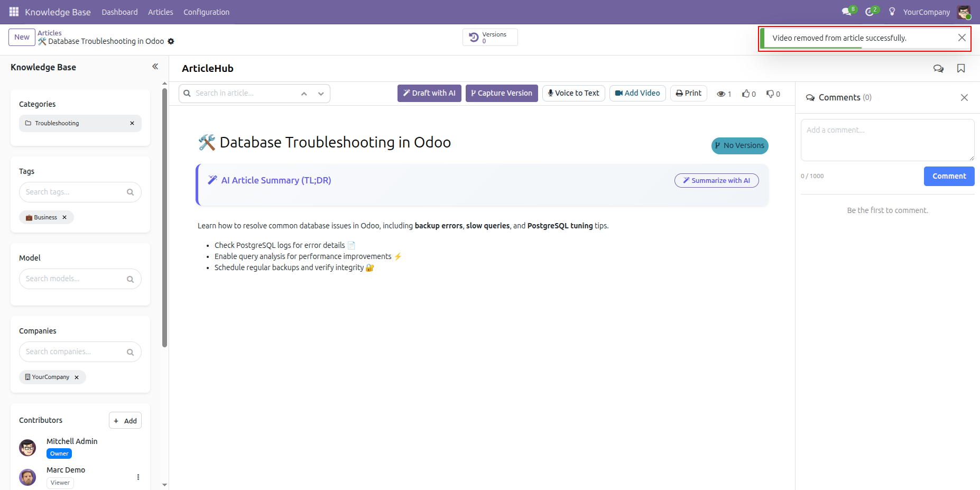
Task: Click the Owner badge for Mitchell Admin
Action: (59, 454)
